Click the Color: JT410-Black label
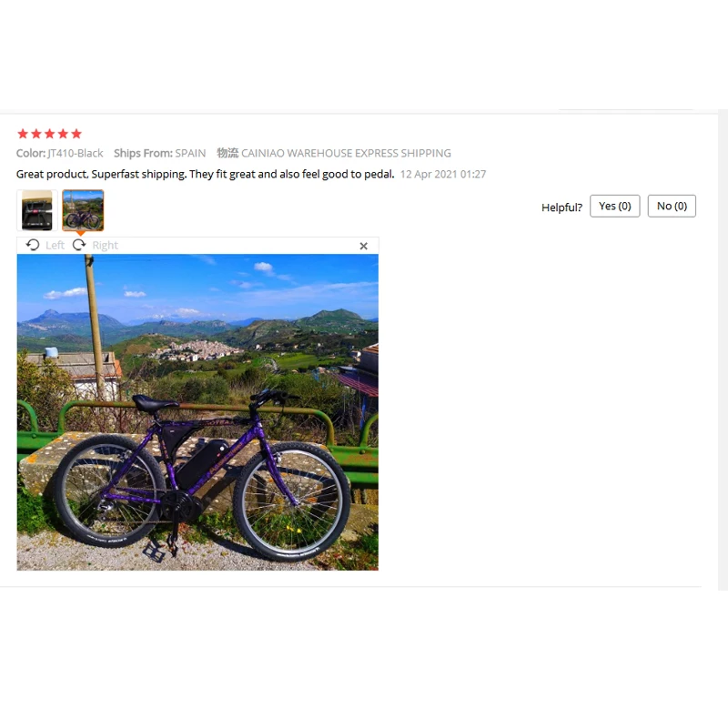The width and height of the screenshot is (728, 728). (59, 153)
